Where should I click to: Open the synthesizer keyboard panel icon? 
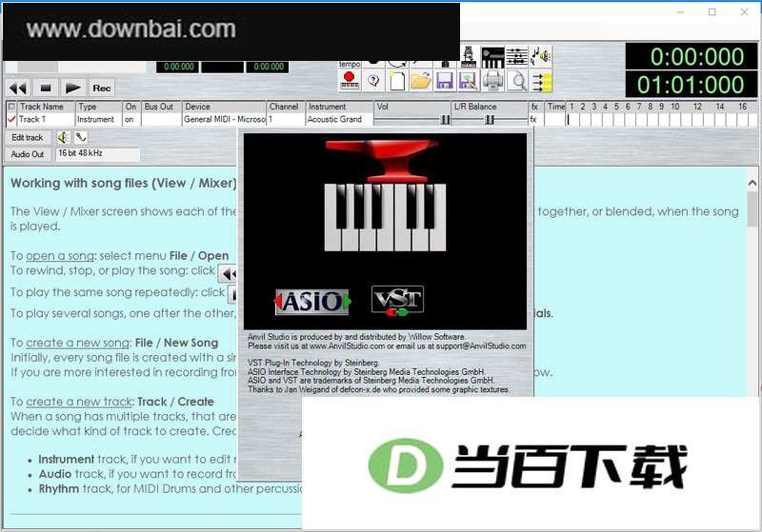coord(492,57)
